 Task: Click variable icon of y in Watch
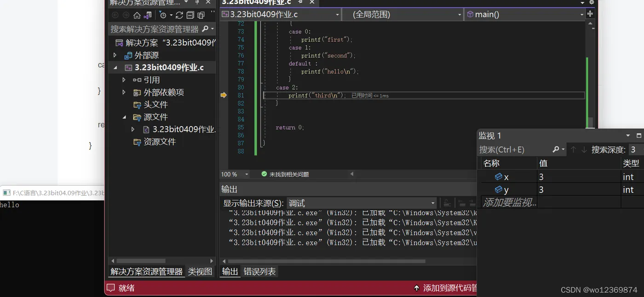click(498, 189)
